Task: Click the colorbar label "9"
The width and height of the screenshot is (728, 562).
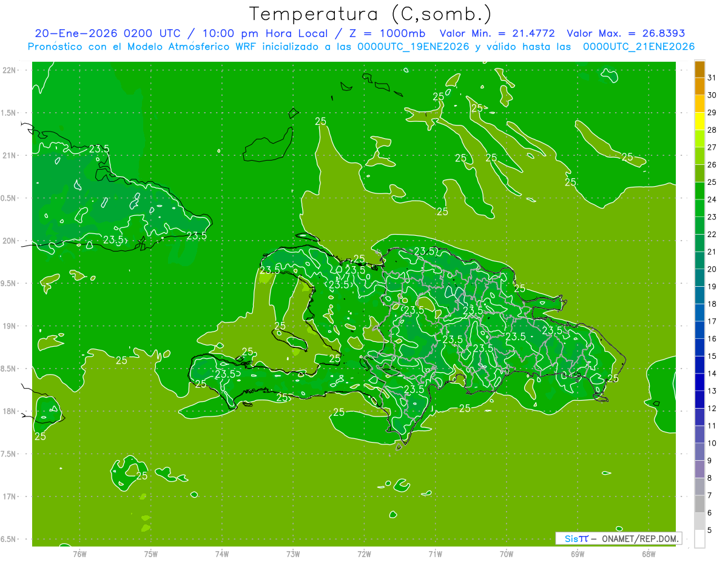Action: tap(710, 461)
